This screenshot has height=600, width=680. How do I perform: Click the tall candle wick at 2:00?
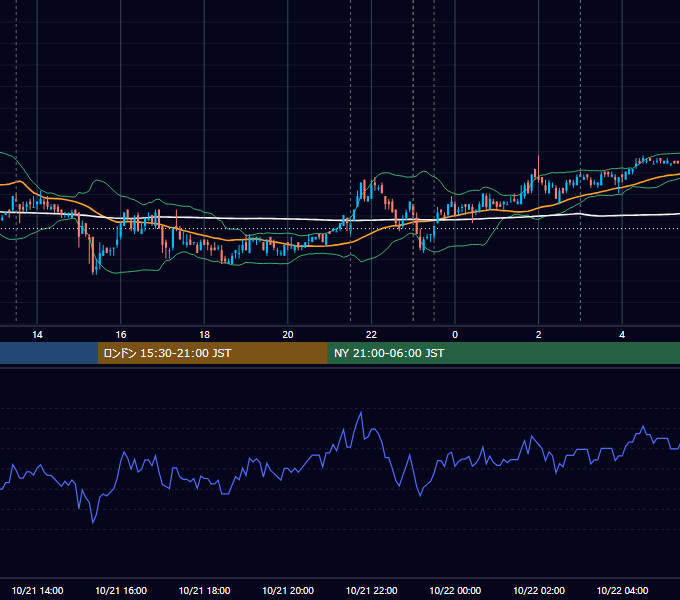pos(539,165)
